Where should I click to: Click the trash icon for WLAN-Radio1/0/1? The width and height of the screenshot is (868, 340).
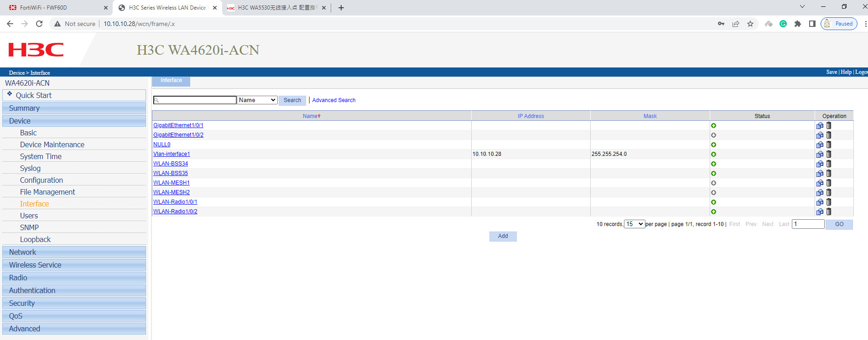829,202
